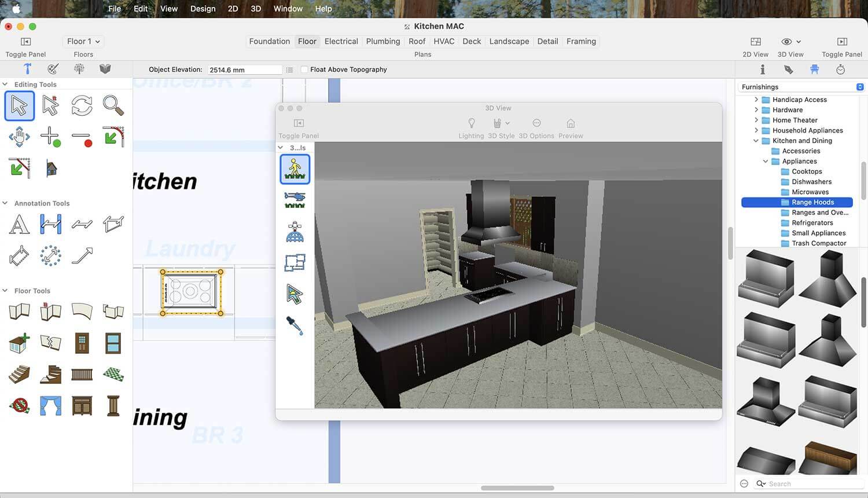Pick the Eyedropper tool in 3D view
The image size is (868, 498).
click(x=295, y=325)
